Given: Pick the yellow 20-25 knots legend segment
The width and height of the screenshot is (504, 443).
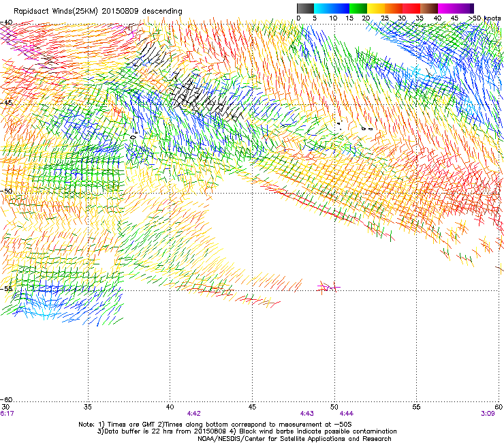Looking at the screenshot, I should [376, 8].
